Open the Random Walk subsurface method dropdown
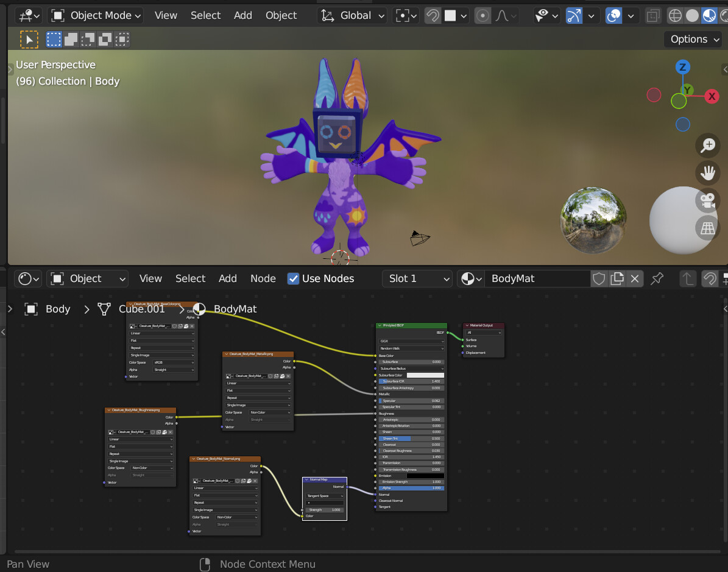The height and width of the screenshot is (572, 728). pos(412,348)
